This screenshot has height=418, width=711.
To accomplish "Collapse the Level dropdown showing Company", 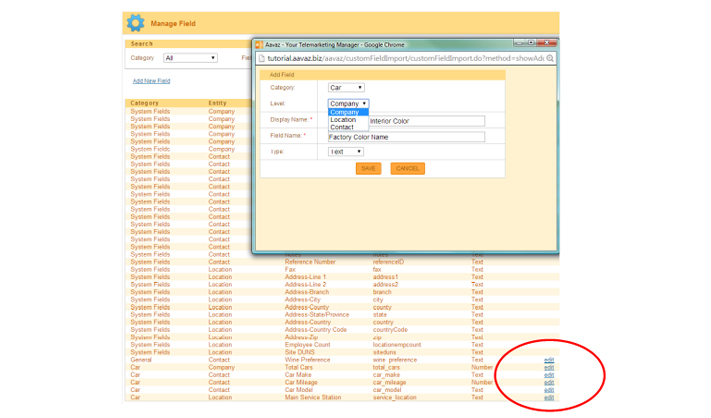I will point(348,103).
